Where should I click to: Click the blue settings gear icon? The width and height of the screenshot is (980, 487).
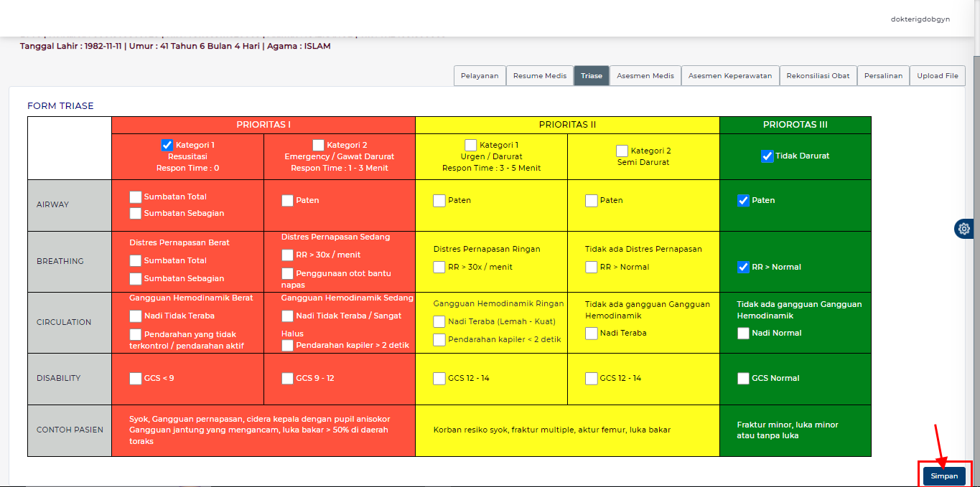pos(963,228)
